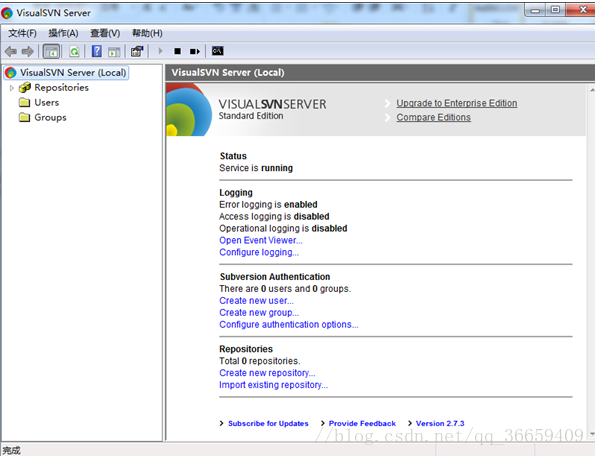Click the scrollbar down arrow in details pane

coord(592,434)
